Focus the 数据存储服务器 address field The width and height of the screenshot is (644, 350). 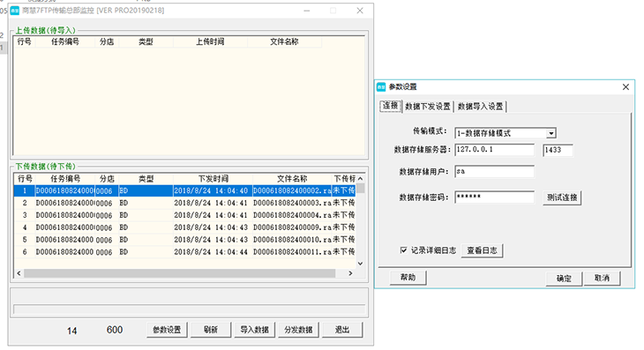point(495,150)
